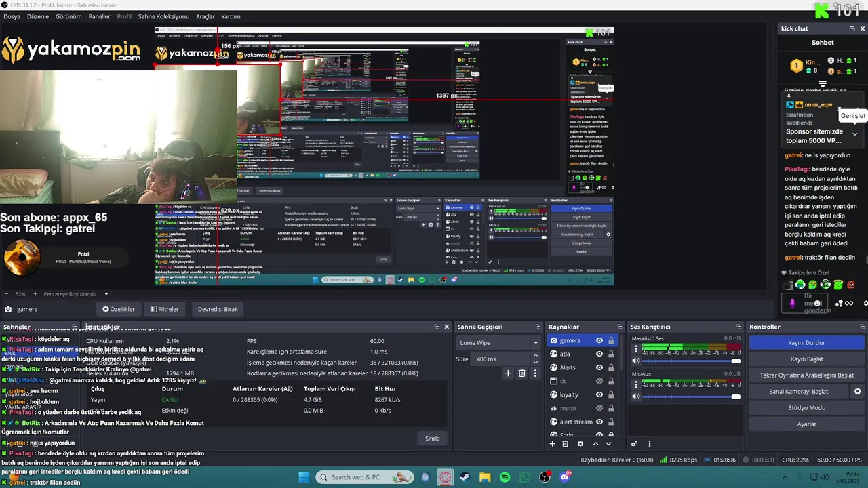Show the hidden metin source with its eye icon
Image resolution: width=868 pixels, height=488 pixels.
click(x=599, y=408)
